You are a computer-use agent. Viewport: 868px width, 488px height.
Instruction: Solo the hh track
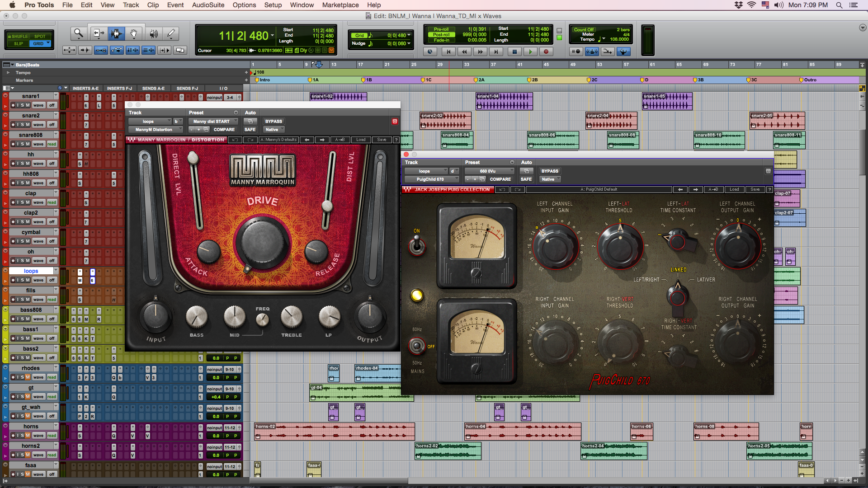(22, 164)
